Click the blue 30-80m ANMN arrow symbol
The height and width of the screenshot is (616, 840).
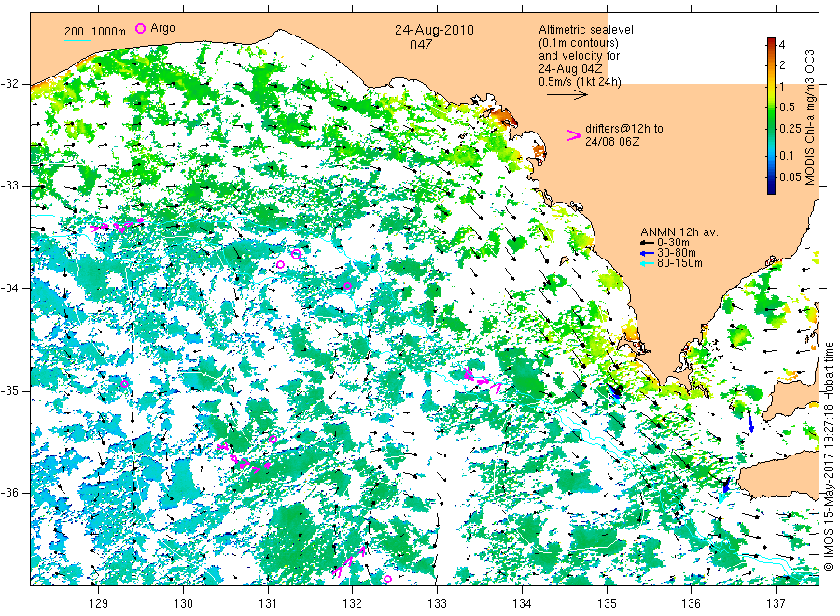[648, 253]
